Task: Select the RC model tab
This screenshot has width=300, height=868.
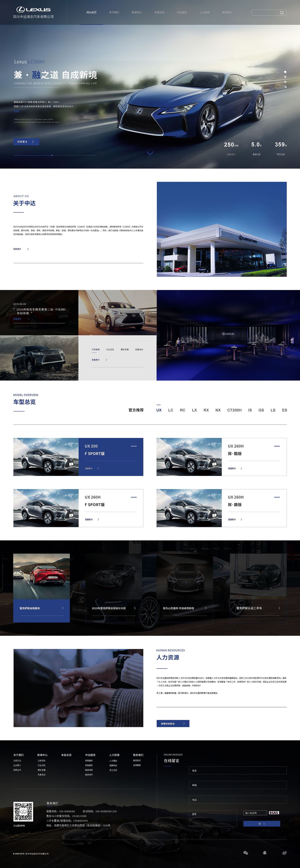Action: 183,410
